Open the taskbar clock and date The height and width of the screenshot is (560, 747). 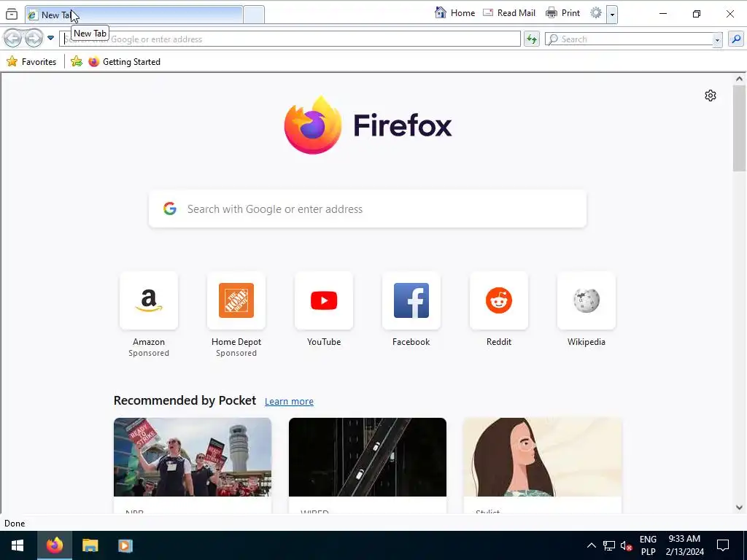[684, 545]
